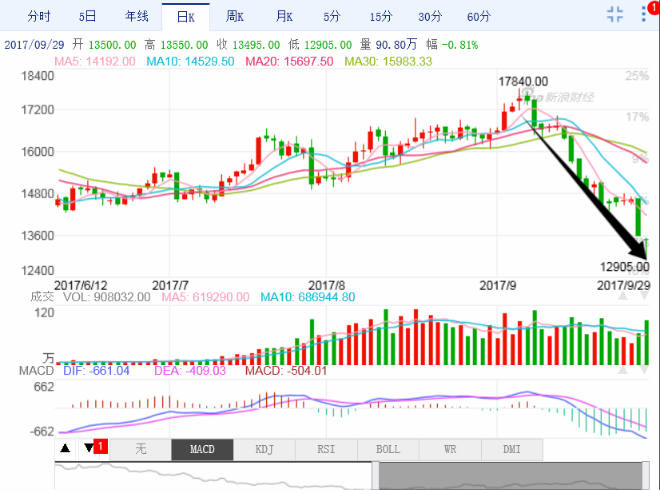Click the volume MA10: 686944.80 legend
Screen dimensions: 660x490
(308, 297)
